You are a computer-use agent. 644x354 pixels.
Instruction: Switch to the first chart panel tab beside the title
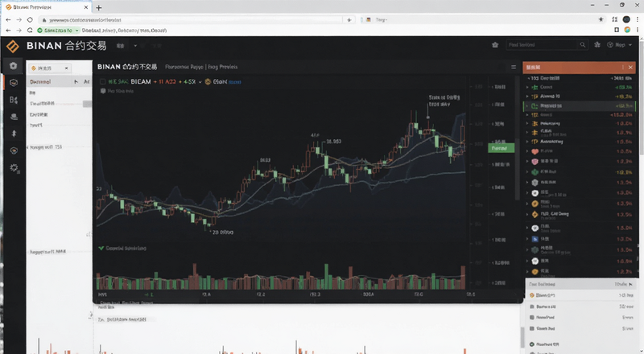184,67
